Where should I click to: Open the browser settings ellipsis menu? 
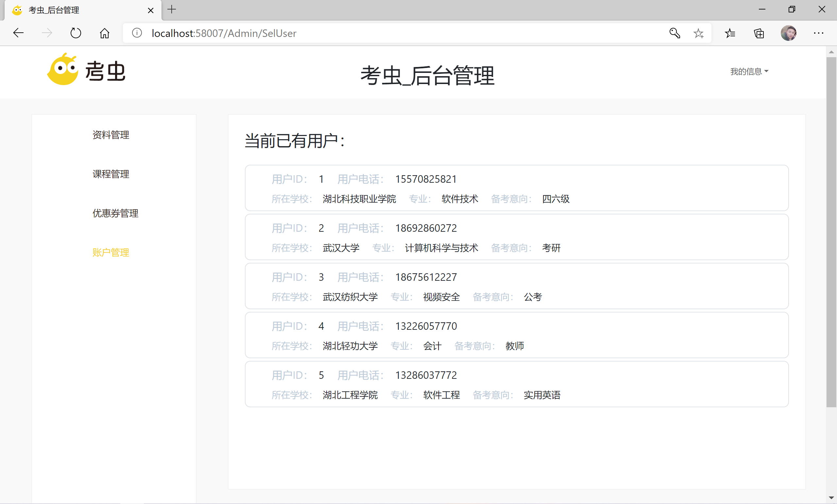click(x=818, y=33)
